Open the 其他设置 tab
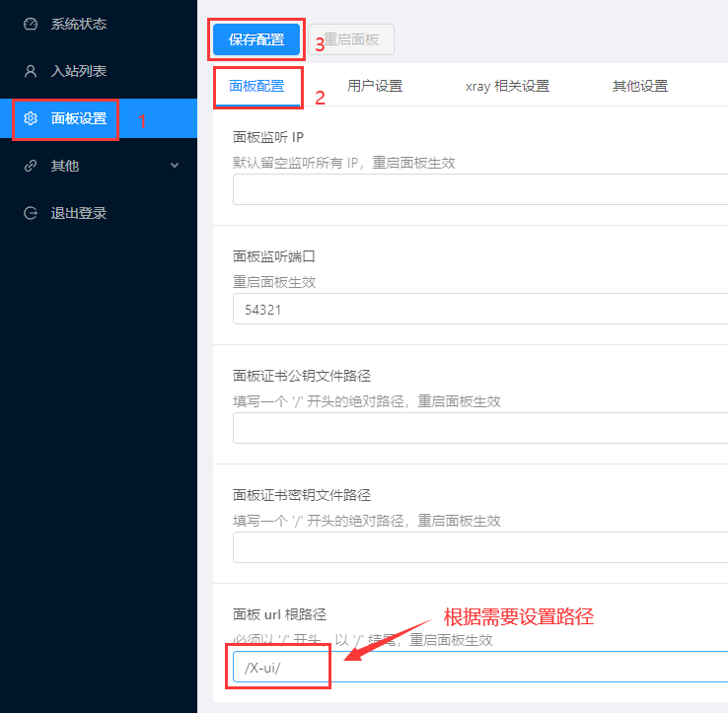This screenshot has height=713, width=728. (x=640, y=86)
